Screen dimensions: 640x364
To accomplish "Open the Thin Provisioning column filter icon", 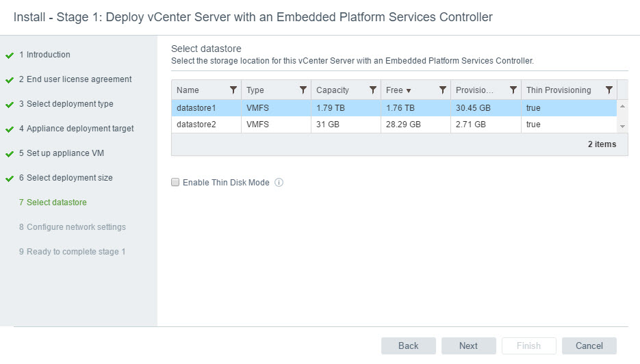I will point(609,90).
